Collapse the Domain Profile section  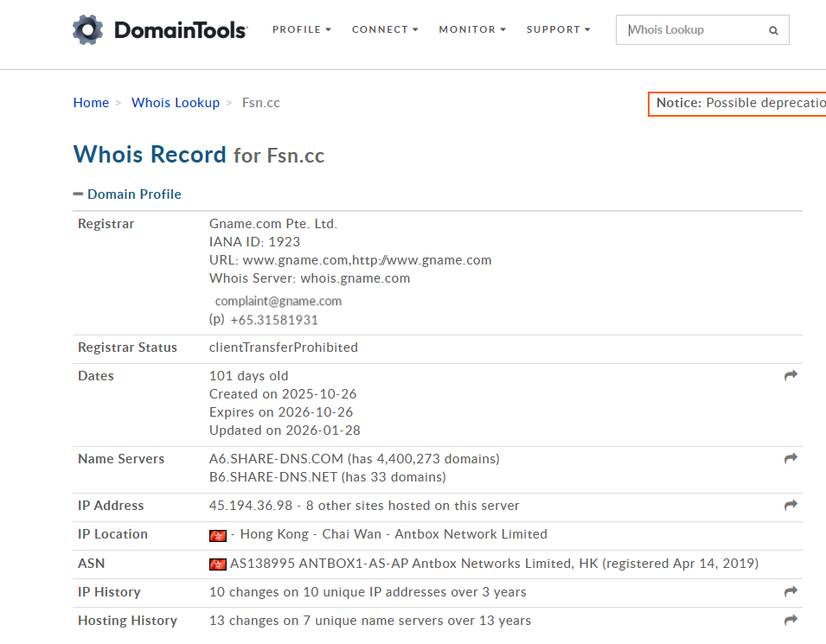[x=127, y=194]
